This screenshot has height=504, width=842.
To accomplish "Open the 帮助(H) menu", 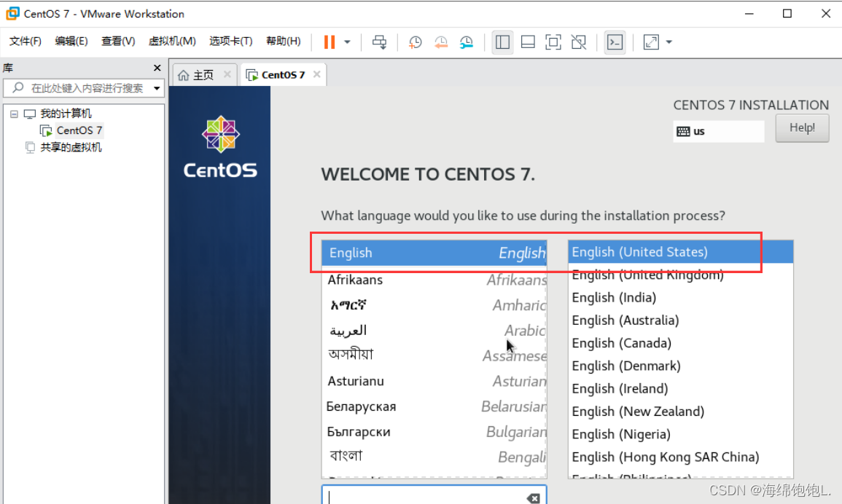I will click(284, 42).
